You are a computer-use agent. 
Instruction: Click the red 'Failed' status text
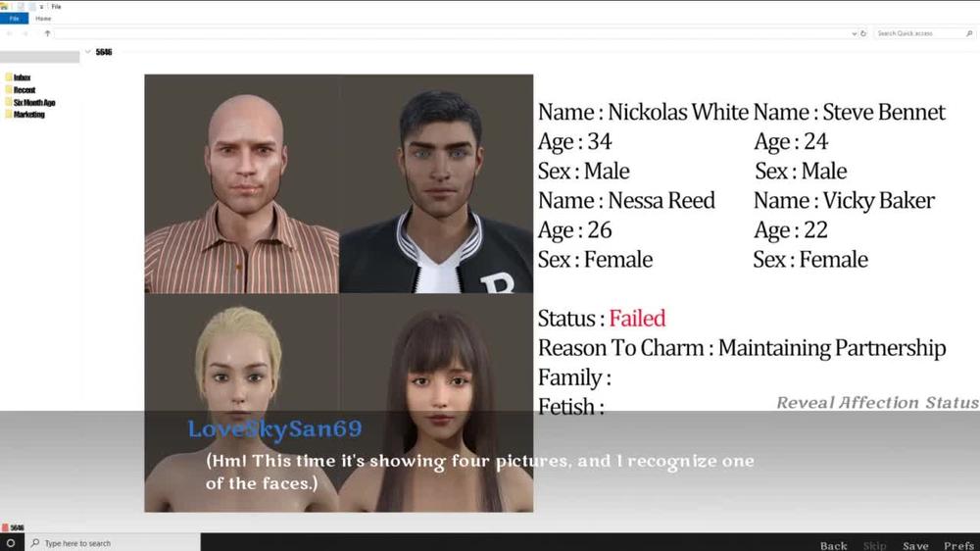click(x=637, y=319)
